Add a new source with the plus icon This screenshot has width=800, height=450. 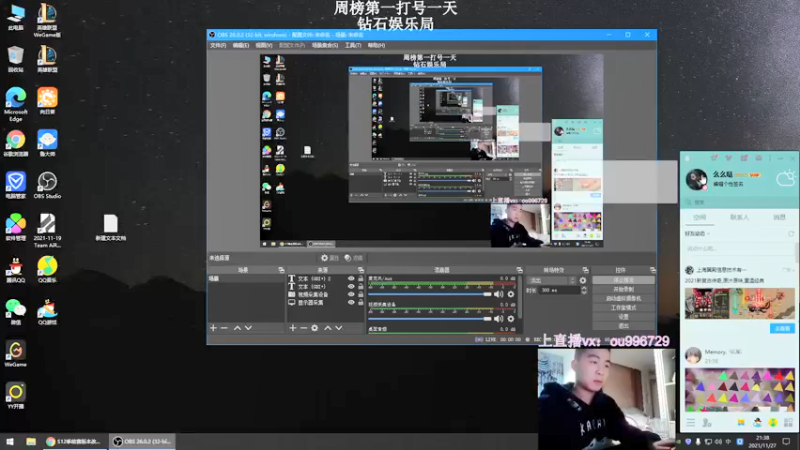(293, 328)
